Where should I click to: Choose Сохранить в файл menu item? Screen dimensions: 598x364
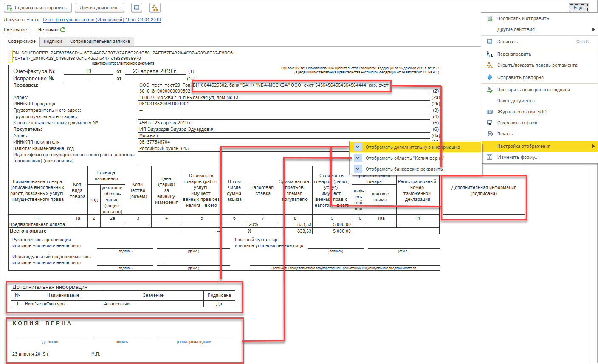pyautogui.click(x=517, y=123)
